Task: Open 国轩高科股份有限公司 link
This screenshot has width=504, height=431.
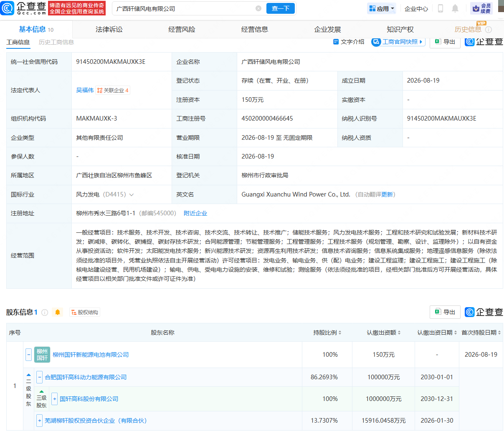Action: coord(89,399)
